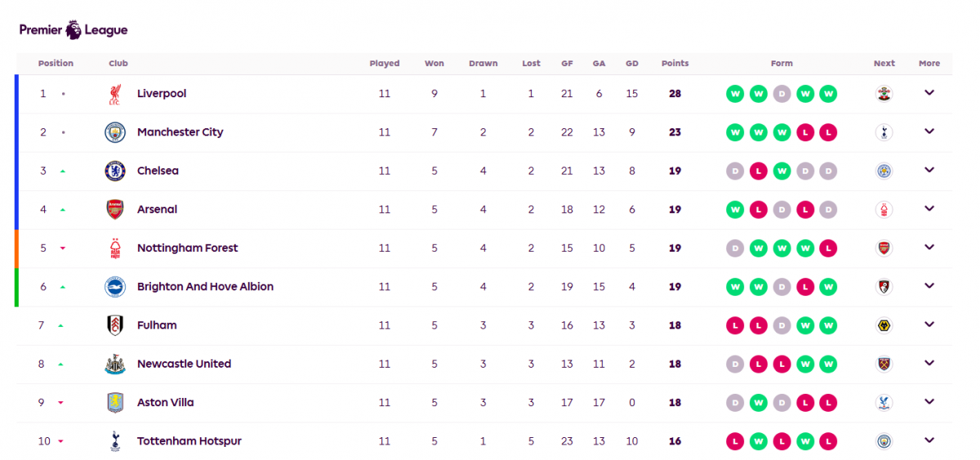Open the Newcastle United row chevron

pyautogui.click(x=929, y=364)
